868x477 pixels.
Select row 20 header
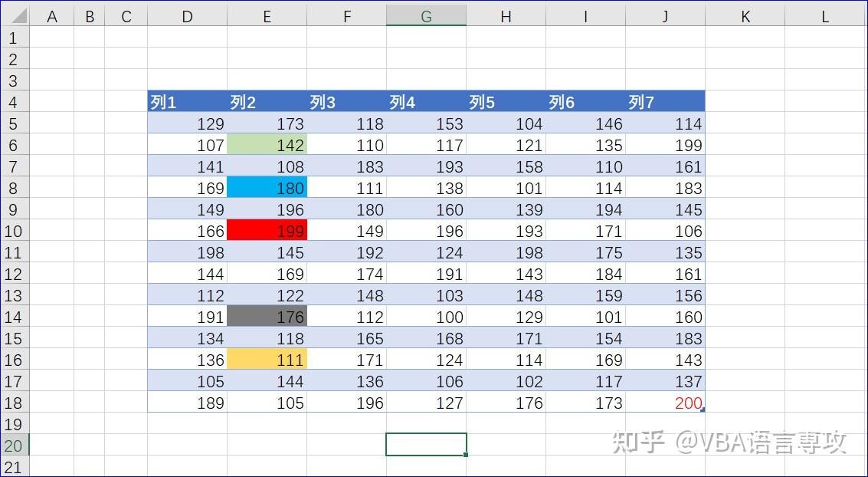[x=14, y=446]
